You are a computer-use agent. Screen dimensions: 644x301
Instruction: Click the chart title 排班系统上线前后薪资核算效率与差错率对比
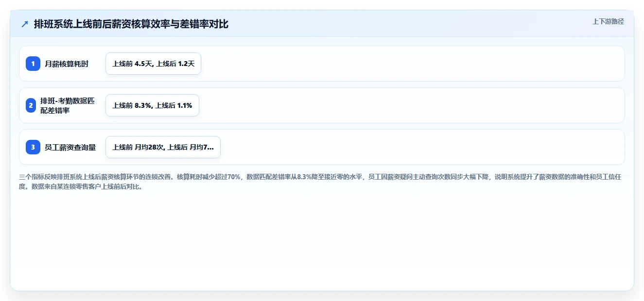tap(131, 24)
